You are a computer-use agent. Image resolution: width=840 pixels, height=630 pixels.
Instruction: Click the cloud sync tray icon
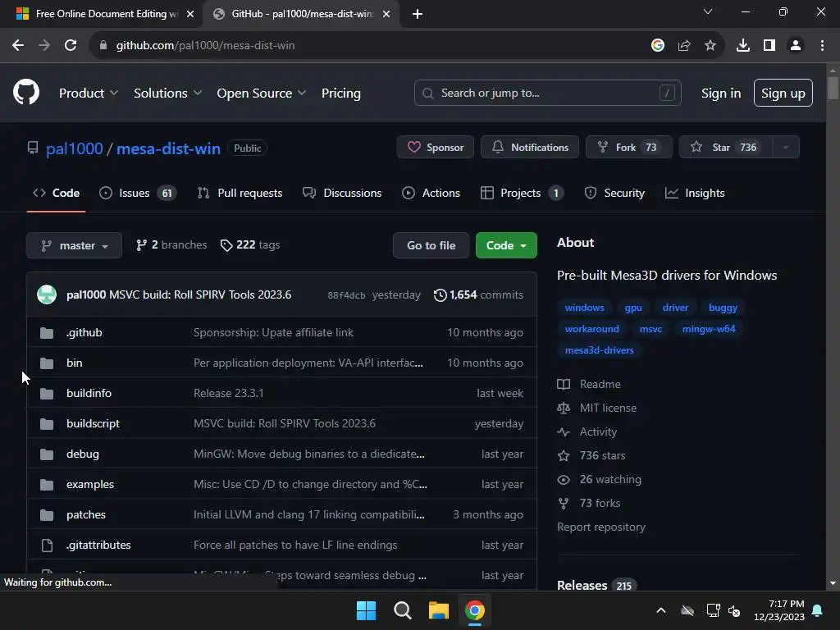coord(687,610)
